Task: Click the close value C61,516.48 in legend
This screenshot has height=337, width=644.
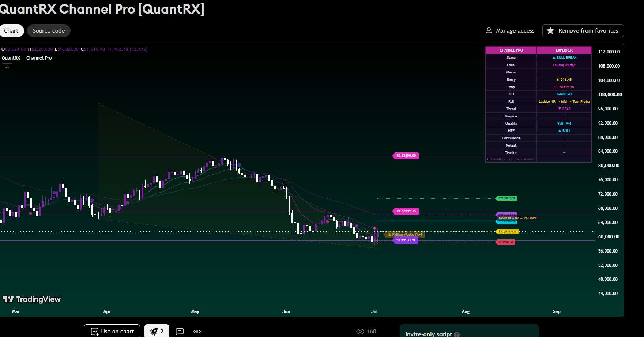Action: (93, 49)
